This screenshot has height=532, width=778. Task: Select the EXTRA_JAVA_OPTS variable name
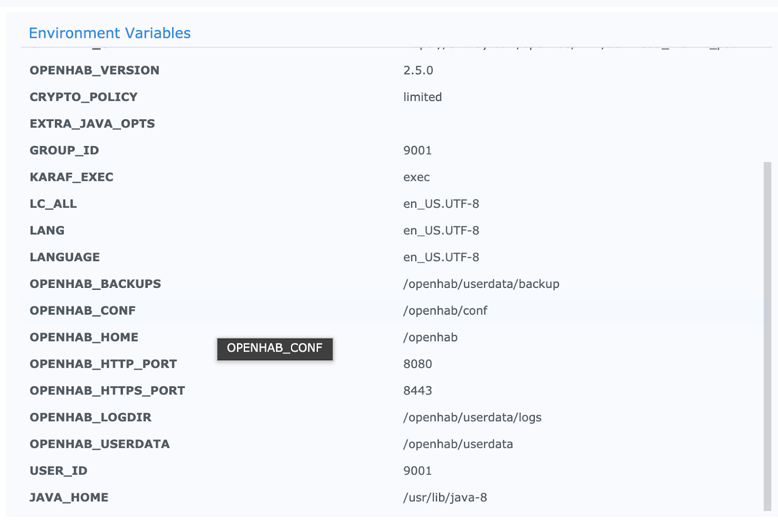[92, 124]
